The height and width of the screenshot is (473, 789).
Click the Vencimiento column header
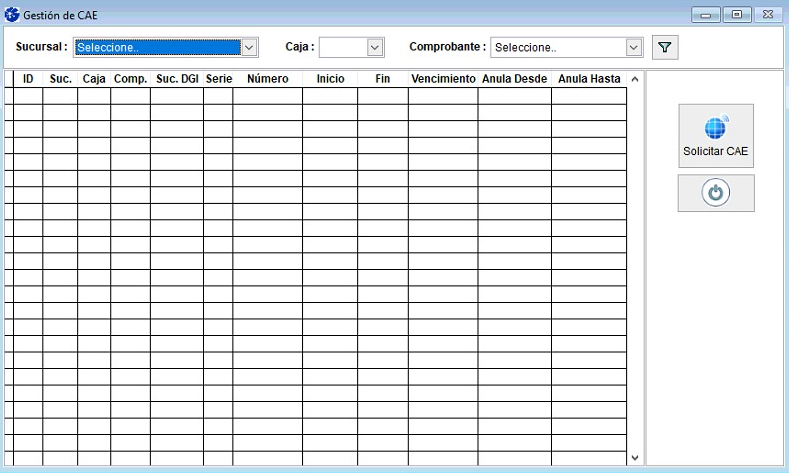pyautogui.click(x=443, y=79)
